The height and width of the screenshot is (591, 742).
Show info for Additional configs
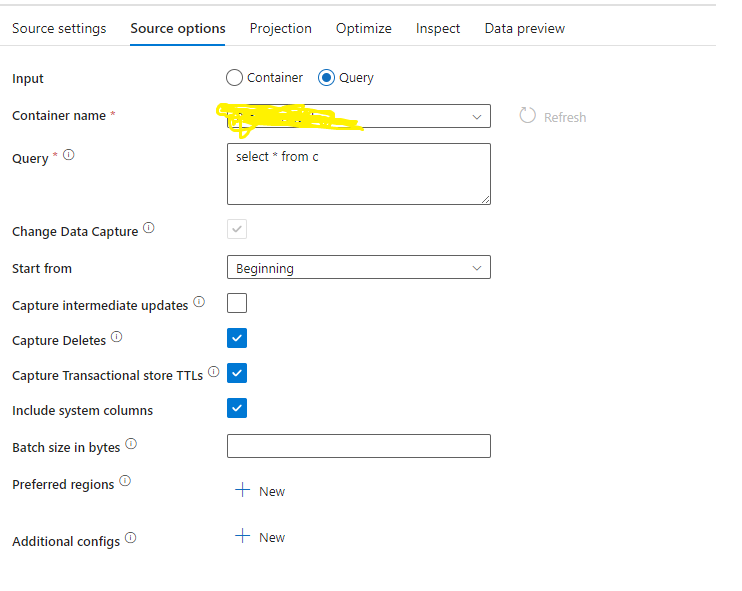[x=131, y=538]
